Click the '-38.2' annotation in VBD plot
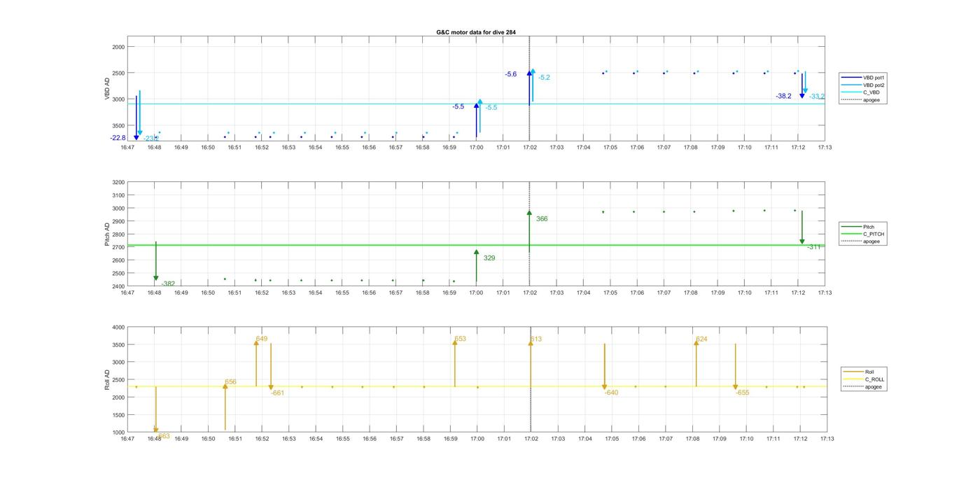 tap(783, 97)
